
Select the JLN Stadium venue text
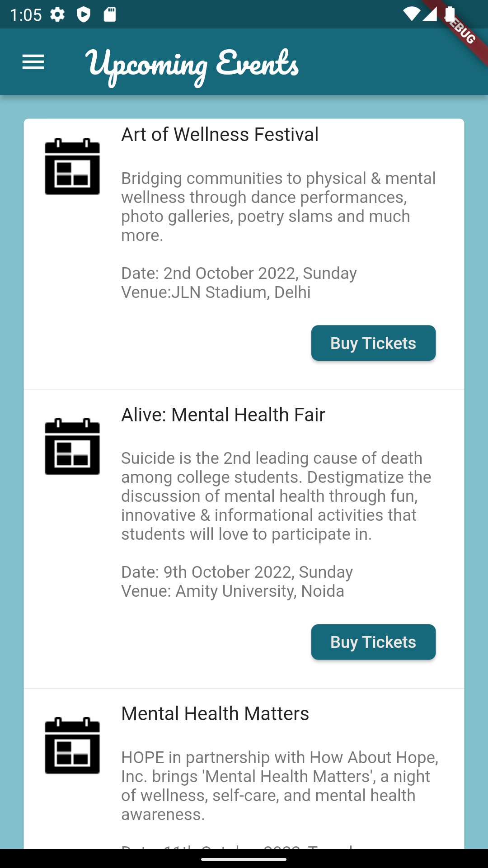pos(216,292)
